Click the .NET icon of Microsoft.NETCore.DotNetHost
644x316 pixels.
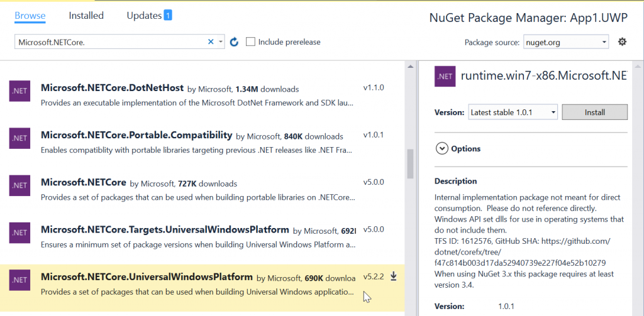coord(19,91)
